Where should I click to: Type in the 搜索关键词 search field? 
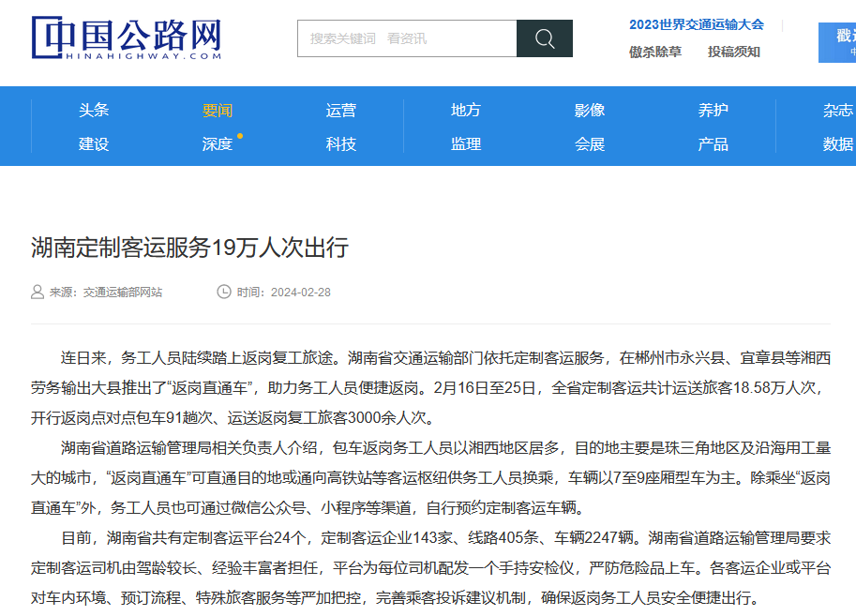pyautogui.click(x=407, y=38)
